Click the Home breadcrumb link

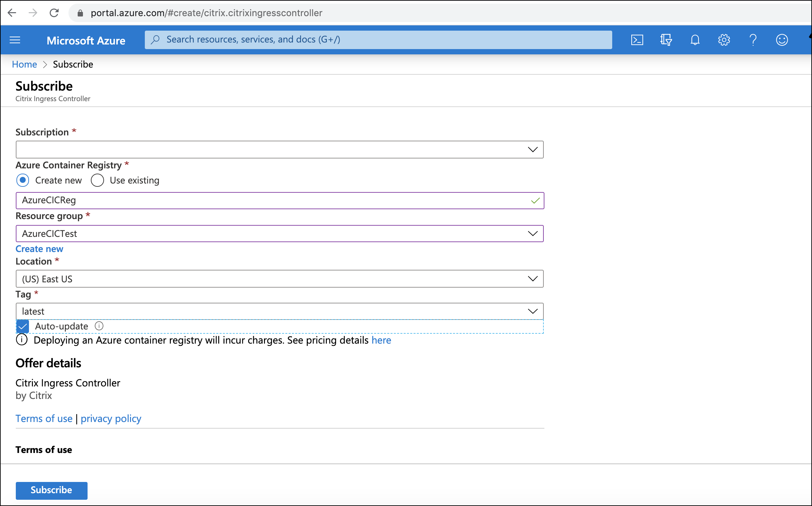click(24, 64)
